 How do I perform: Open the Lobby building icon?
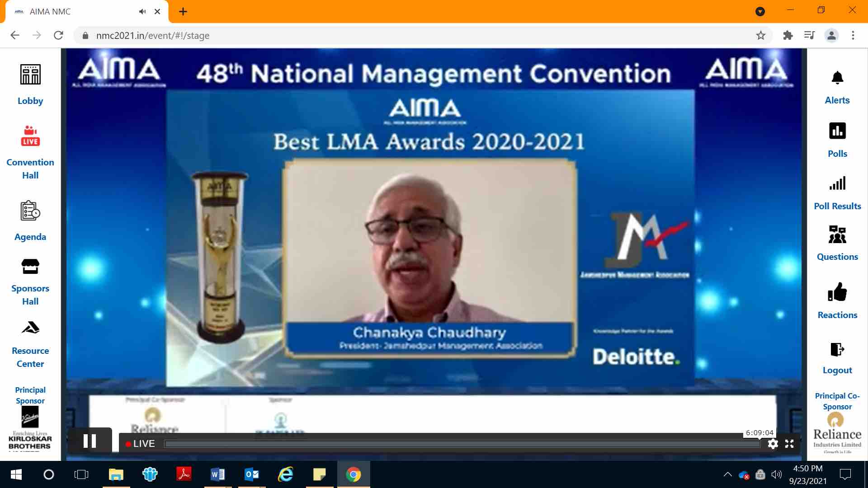[30, 75]
